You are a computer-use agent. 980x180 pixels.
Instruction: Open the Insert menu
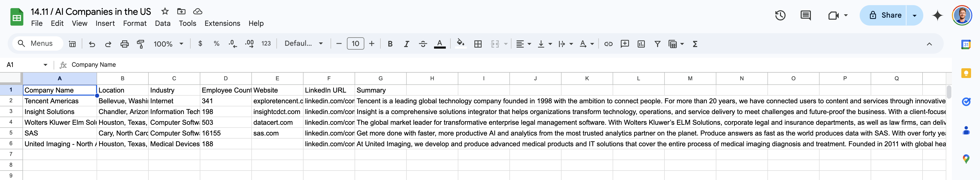pyautogui.click(x=105, y=23)
